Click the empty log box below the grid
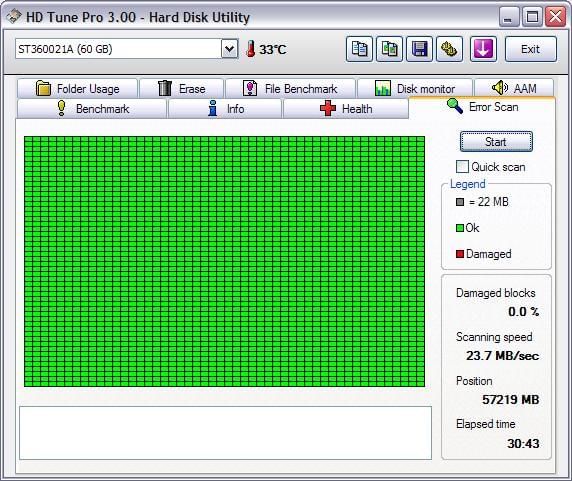572x481 pixels. pyautogui.click(x=225, y=433)
